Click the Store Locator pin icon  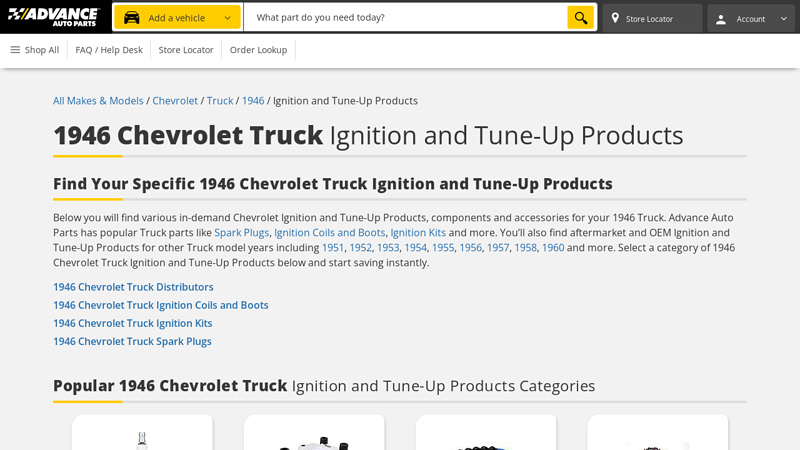615,18
